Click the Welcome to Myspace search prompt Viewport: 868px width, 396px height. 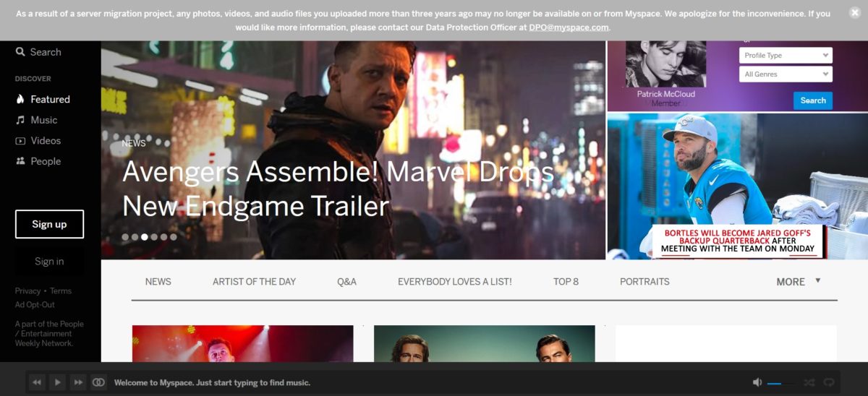(x=212, y=382)
